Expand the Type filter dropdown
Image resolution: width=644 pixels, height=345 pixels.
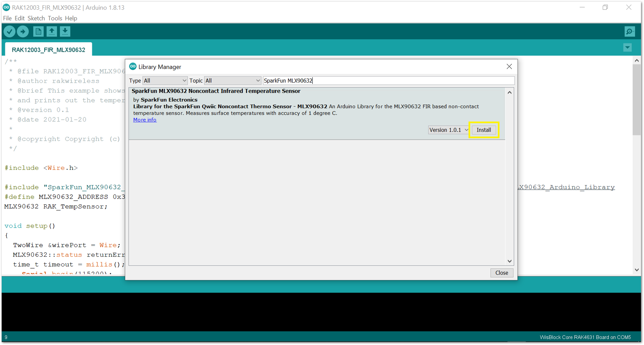point(165,81)
